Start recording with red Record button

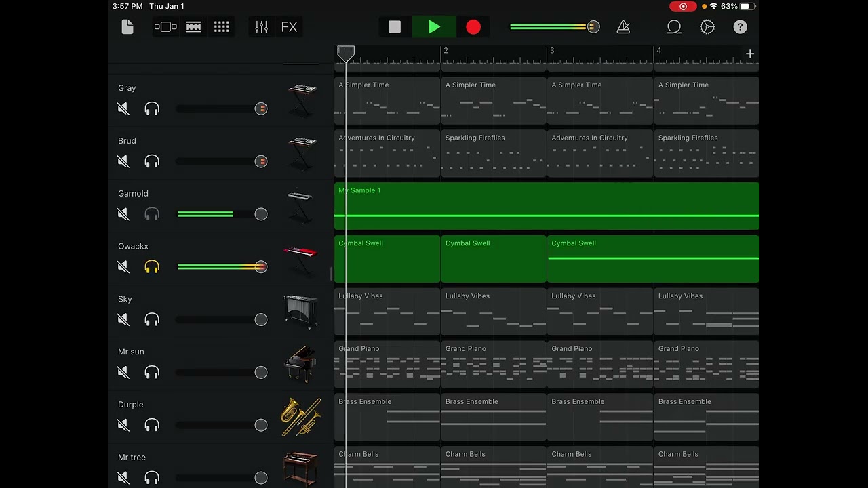tap(473, 27)
